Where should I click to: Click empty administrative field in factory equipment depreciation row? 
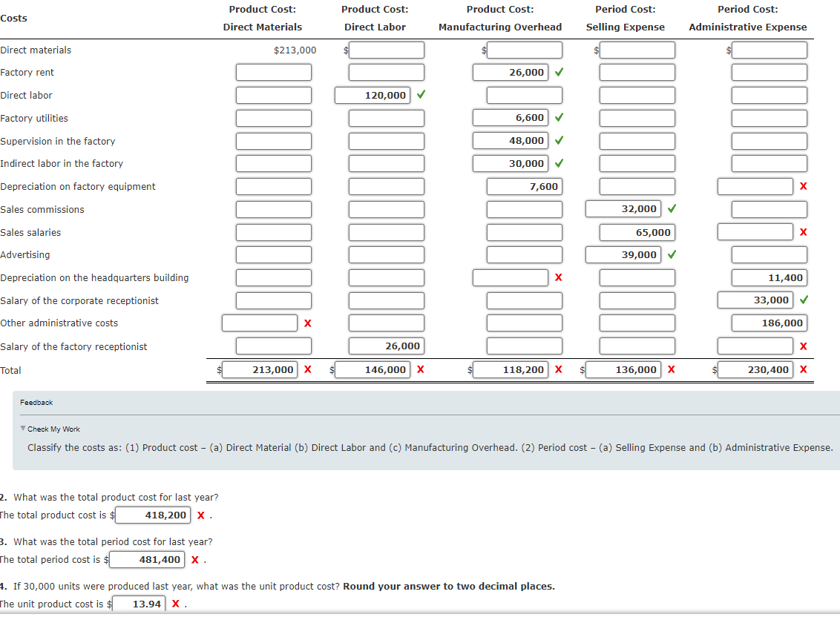click(755, 186)
